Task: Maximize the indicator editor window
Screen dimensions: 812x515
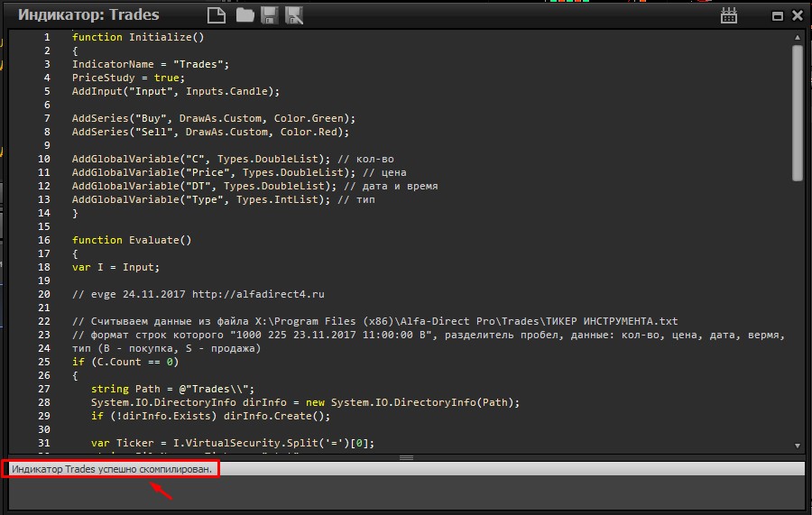Action: click(x=778, y=15)
